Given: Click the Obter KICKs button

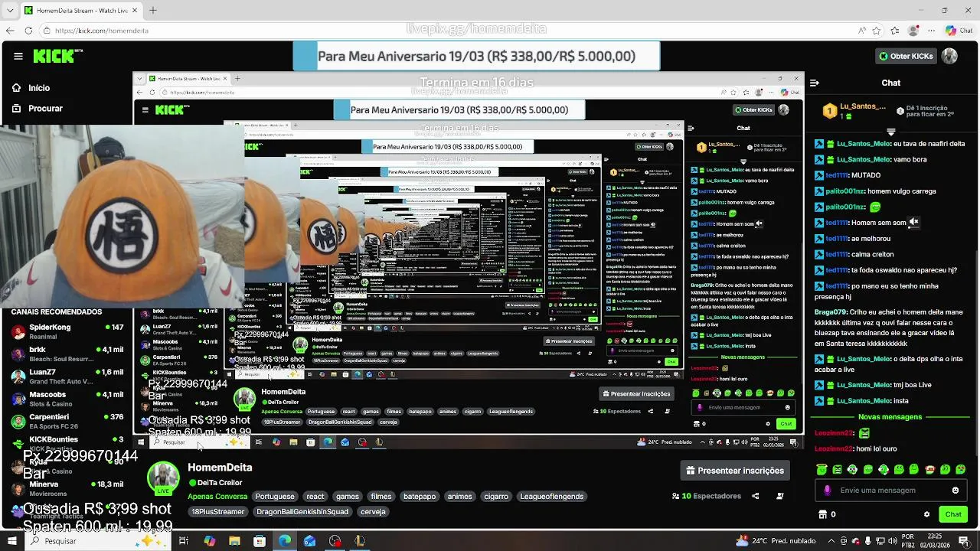Looking at the screenshot, I should pyautogui.click(x=906, y=56).
